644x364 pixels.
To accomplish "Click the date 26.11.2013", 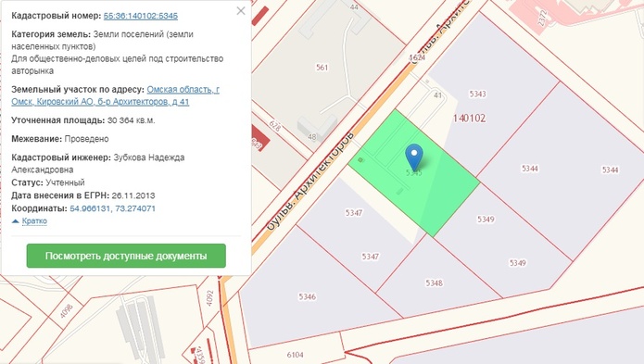I will click(133, 195).
